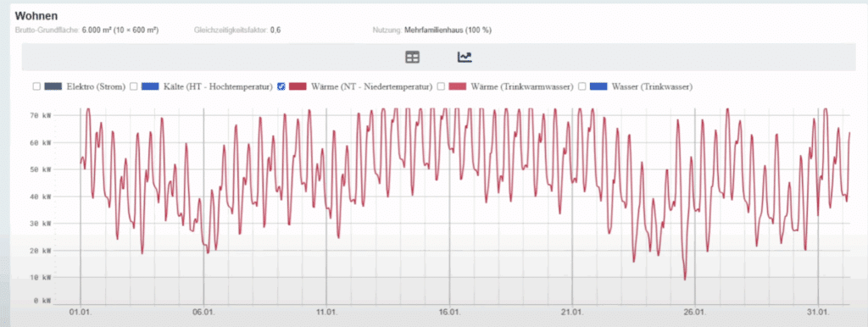Enable the Kälte (HT - Hochtemperatur) checkbox

tap(133, 86)
